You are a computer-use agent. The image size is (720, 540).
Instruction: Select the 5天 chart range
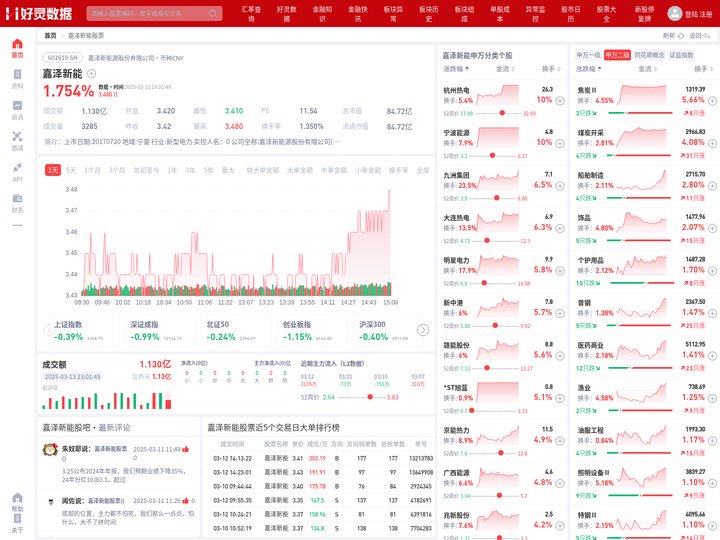tap(71, 170)
